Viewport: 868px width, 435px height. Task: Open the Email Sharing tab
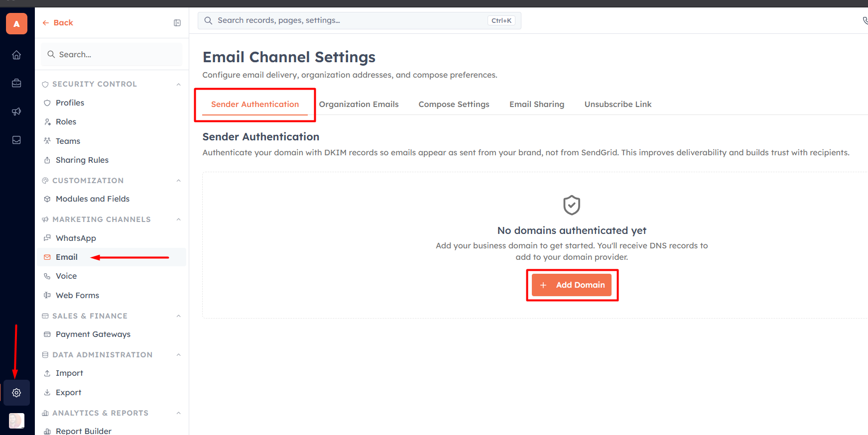(x=537, y=104)
